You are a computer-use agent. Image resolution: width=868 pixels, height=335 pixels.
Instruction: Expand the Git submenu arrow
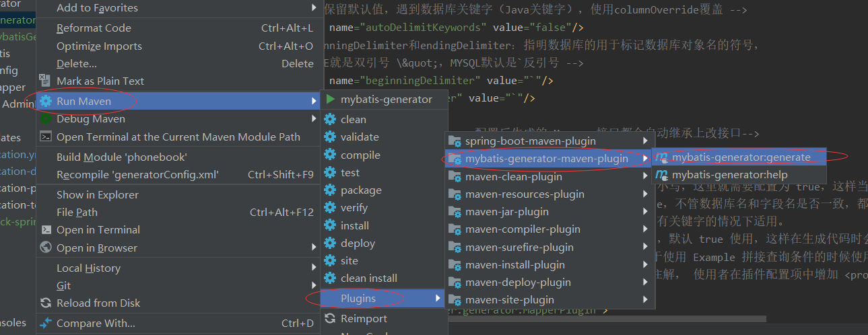click(x=314, y=285)
